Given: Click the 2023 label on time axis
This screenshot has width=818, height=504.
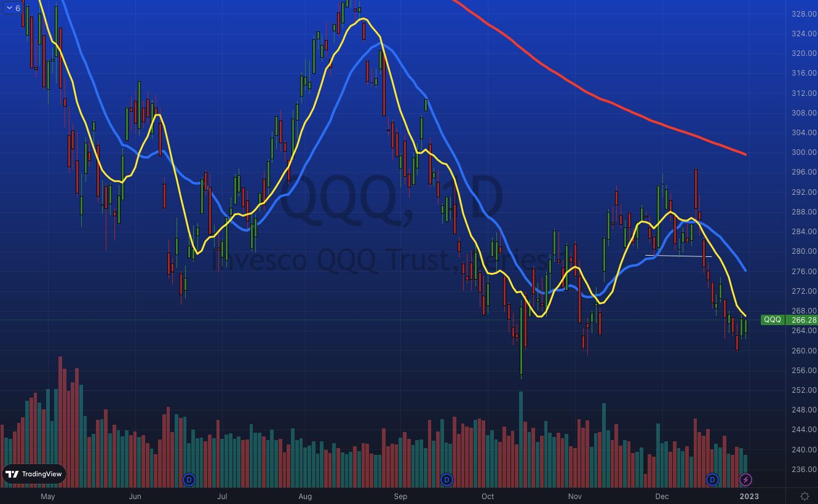Looking at the screenshot, I should pos(749,496).
